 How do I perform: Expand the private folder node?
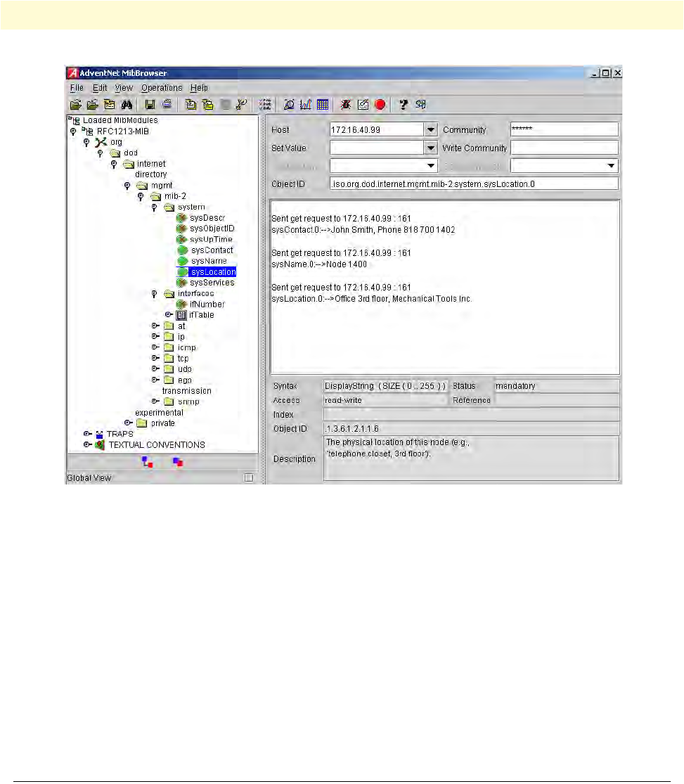[129, 423]
